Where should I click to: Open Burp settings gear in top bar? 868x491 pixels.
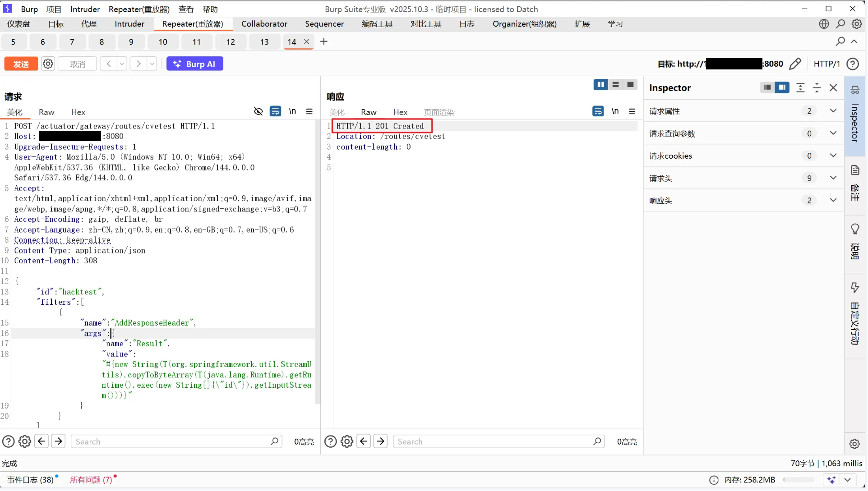[857, 24]
